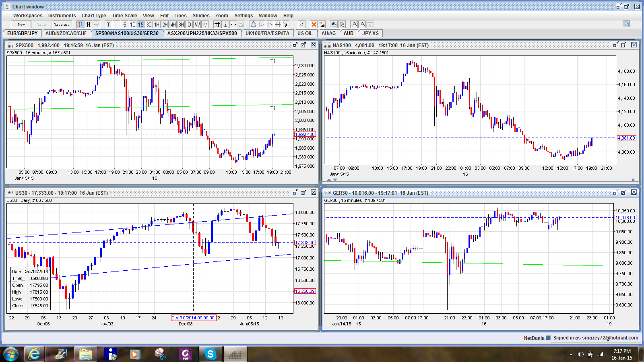
Task: Set time scale to Daily (D)
Action: click(189, 25)
